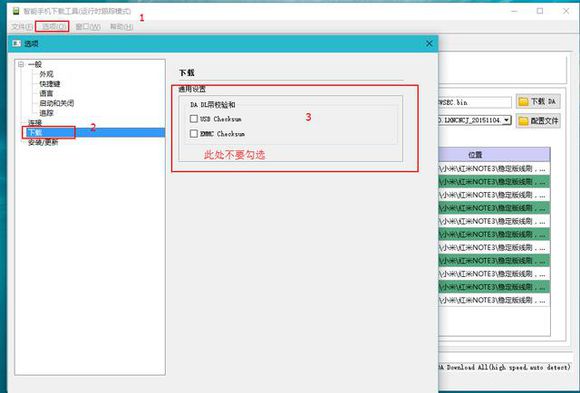This screenshot has height=393, width=580.
Task: Close the 选项 dialog with its X
Action: pyautogui.click(x=429, y=44)
